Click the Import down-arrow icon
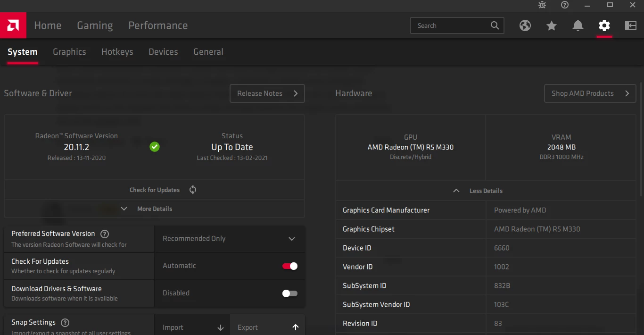 click(220, 327)
